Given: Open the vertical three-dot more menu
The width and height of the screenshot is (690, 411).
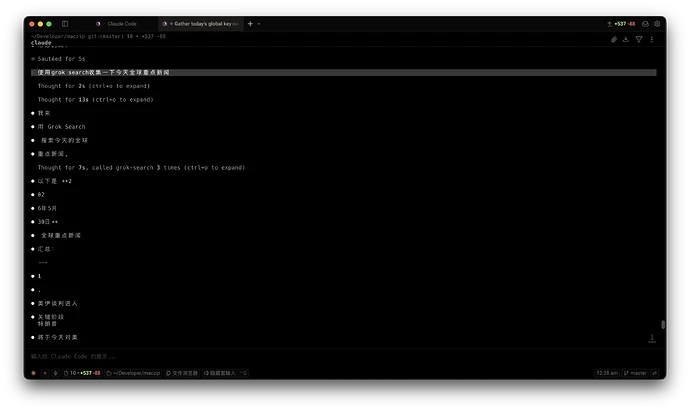Looking at the screenshot, I should point(652,40).
